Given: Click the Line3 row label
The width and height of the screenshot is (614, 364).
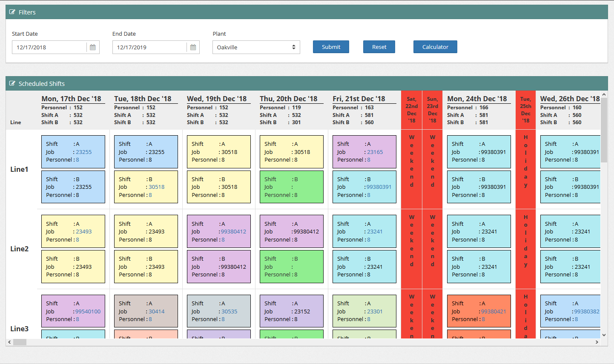Looking at the screenshot, I should coord(19,329).
